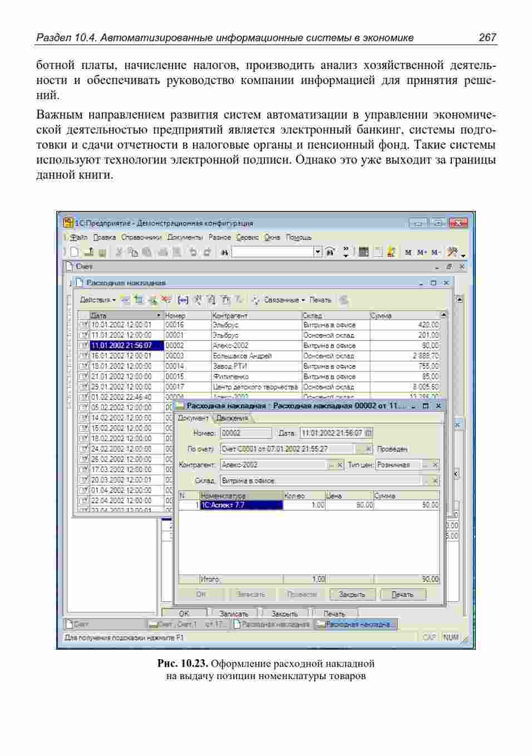Click the Print icon in main toolbar

click(162, 252)
